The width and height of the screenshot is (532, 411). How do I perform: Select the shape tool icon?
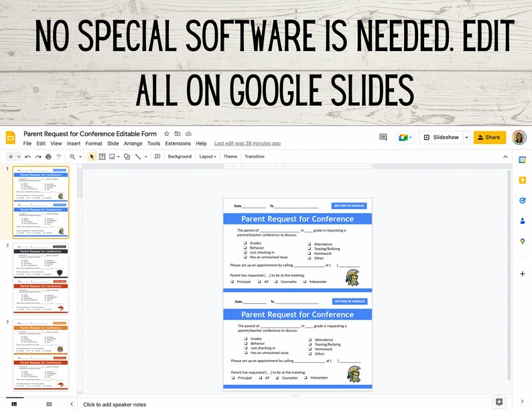[127, 156]
